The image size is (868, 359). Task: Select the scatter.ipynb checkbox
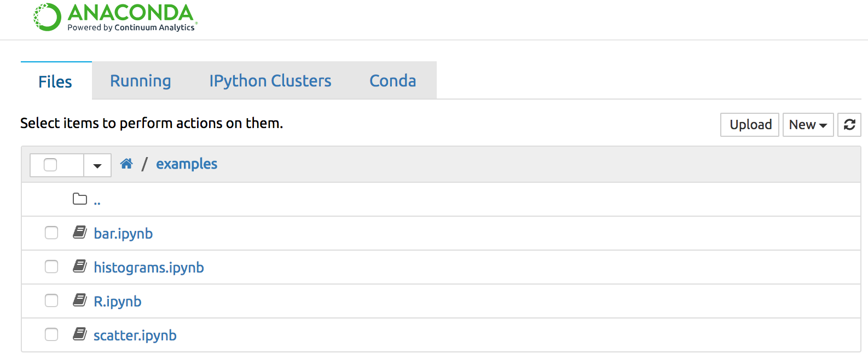(51, 334)
